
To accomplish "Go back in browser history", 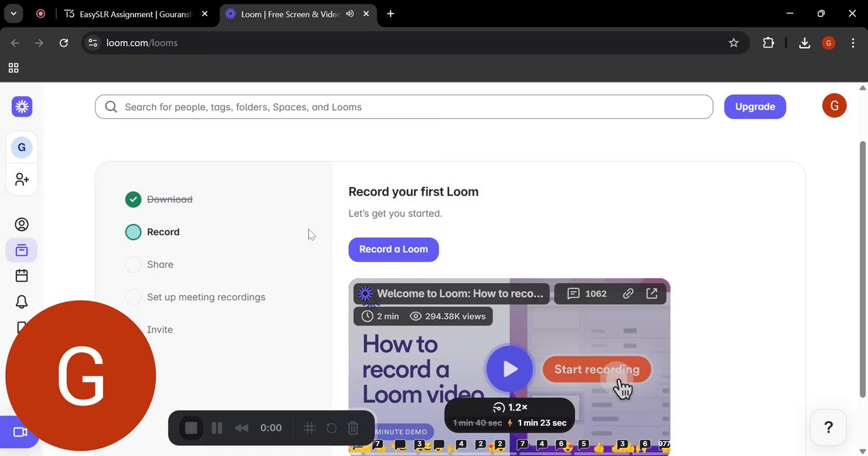I will (15, 43).
